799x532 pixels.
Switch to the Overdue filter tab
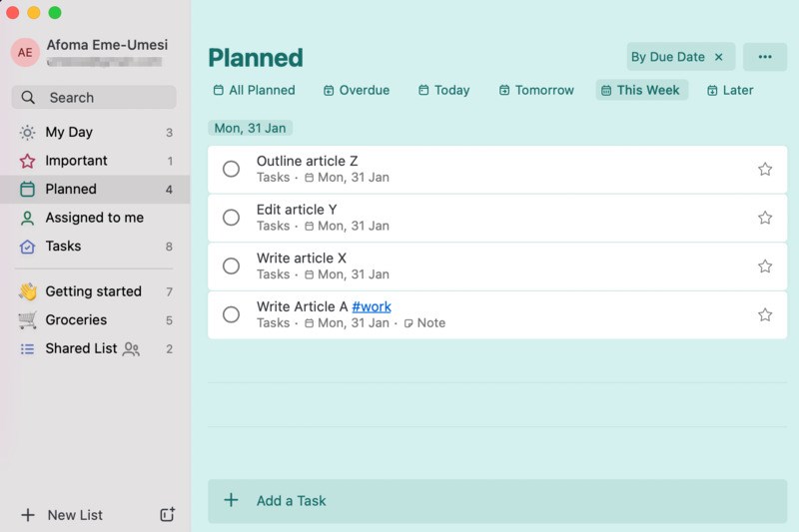click(x=357, y=90)
